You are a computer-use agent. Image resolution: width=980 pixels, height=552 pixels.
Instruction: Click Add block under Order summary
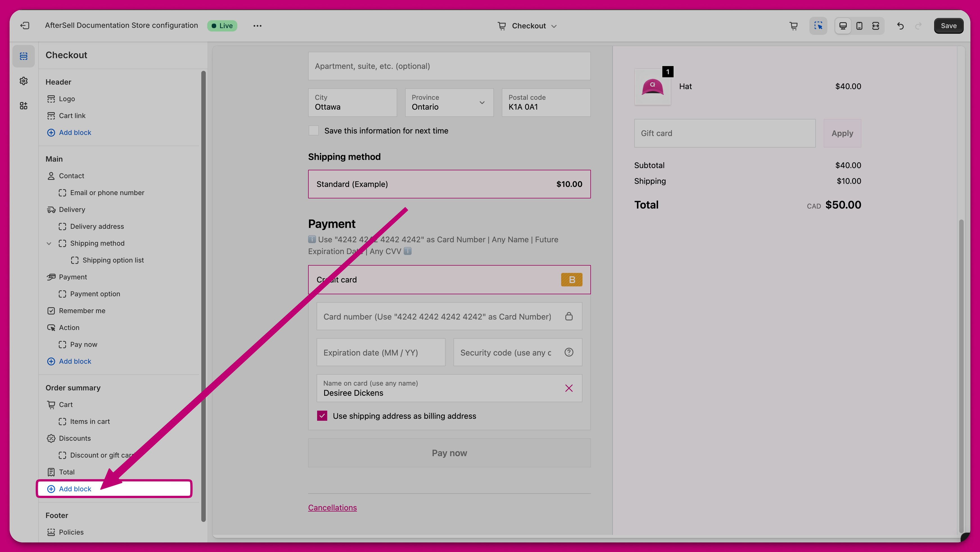tap(75, 489)
